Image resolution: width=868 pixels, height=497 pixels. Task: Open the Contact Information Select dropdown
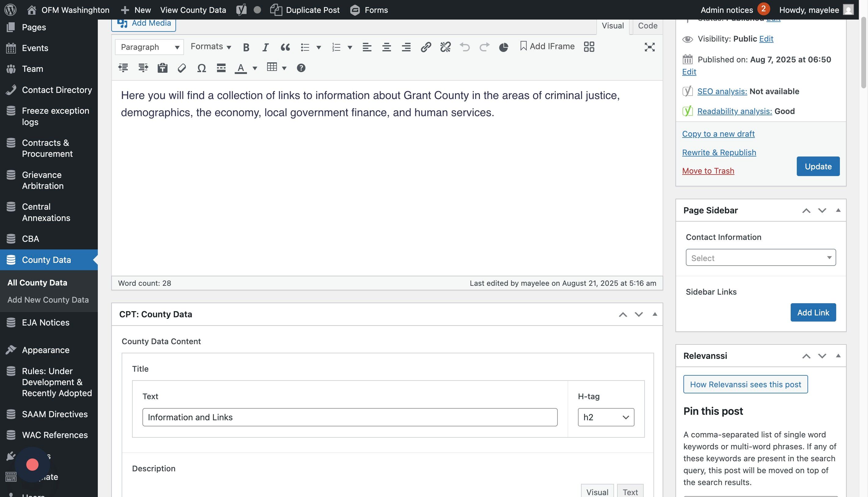pos(760,258)
